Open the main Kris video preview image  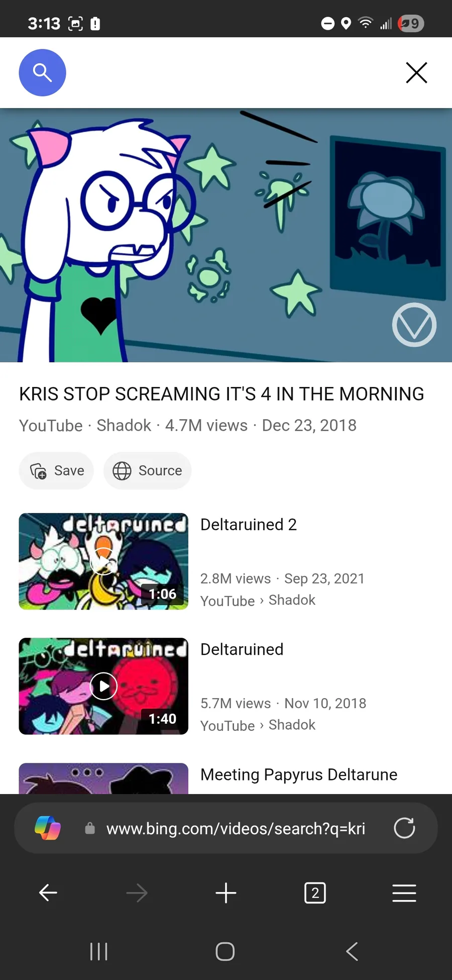click(x=226, y=235)
